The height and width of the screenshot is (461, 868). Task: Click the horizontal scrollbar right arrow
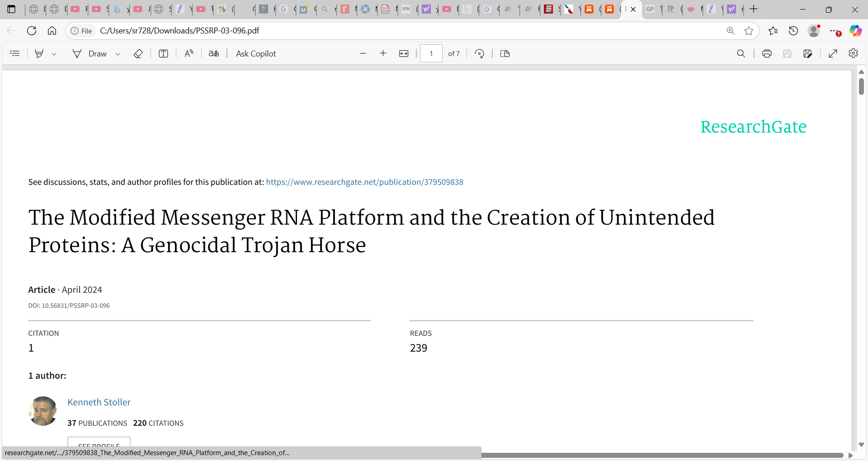[850, 455]
